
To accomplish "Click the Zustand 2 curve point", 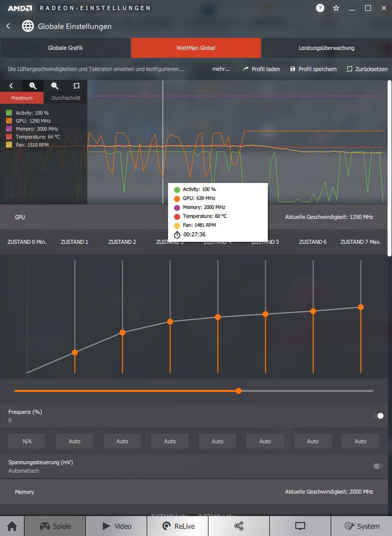I will coord(123,333).
